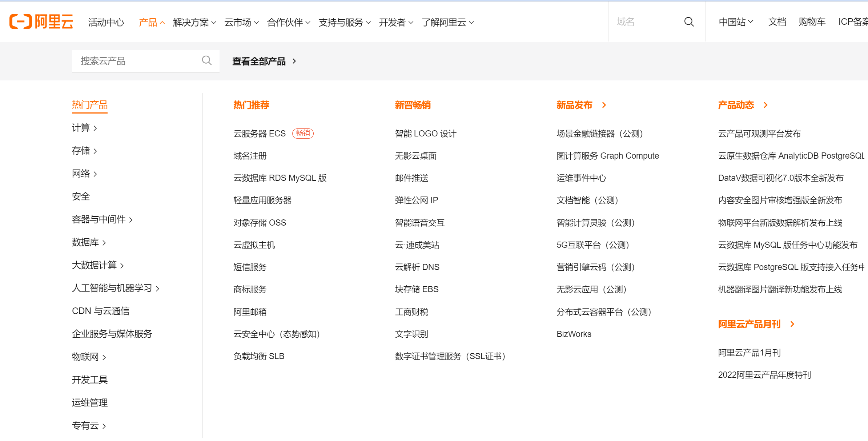Click the domain search magnifier icon
868x441 pixels.
coord(689,22)
